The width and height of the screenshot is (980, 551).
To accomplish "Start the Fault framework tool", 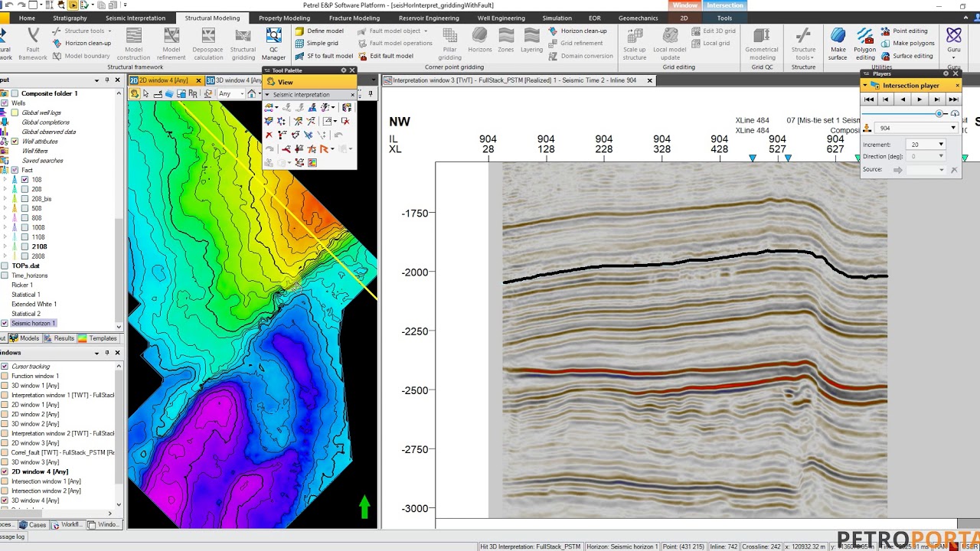I will [32, 44].
